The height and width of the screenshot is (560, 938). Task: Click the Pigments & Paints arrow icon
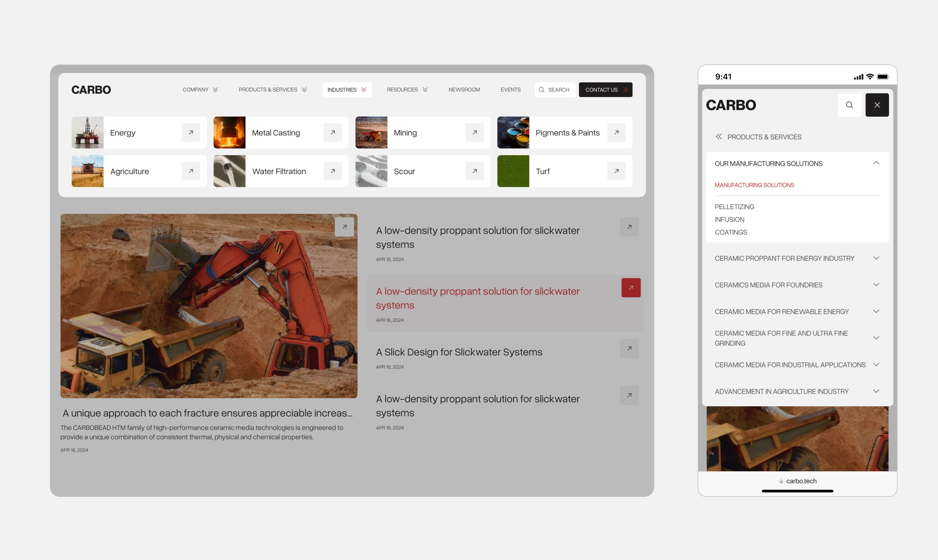(617, 132)
